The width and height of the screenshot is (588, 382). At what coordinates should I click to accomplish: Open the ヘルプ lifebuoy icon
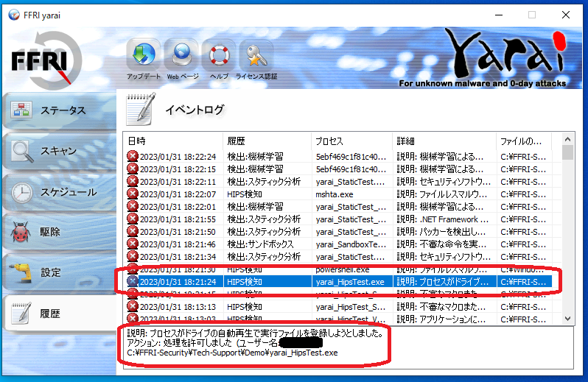219,54
